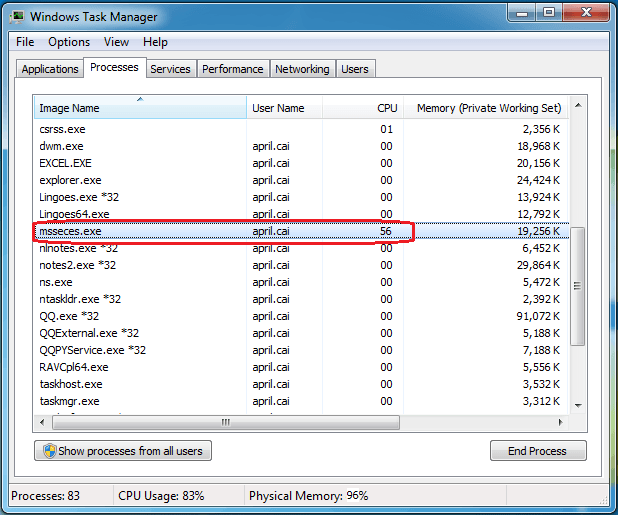The width and height of the screenshot is (618, 515).
Task: Open the File menu
Action: pyautogui.click(x=25, y=42)
